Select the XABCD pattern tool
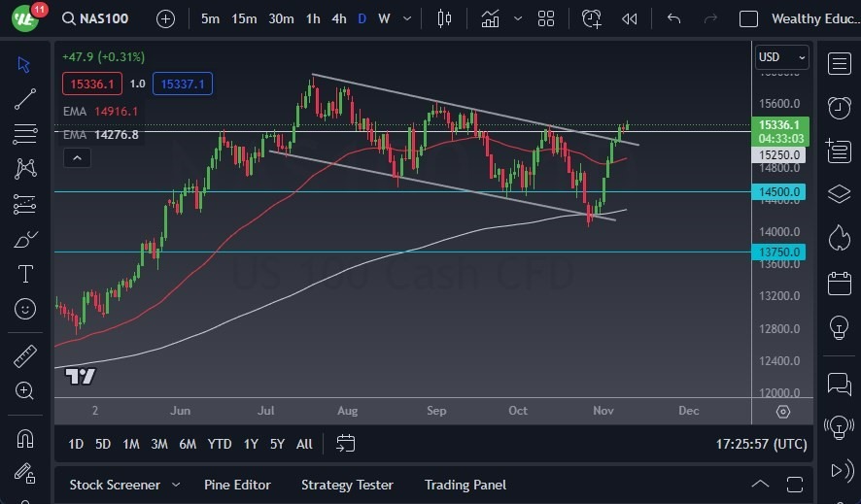Image resolution: width=861 pixels, height=504 pixels. [x=25, y=168]
